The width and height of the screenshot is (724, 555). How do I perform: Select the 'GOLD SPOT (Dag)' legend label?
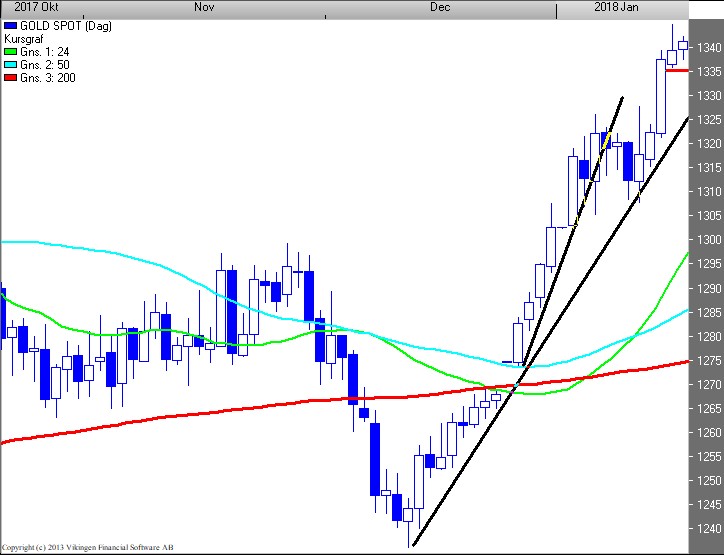pos(66,26)
